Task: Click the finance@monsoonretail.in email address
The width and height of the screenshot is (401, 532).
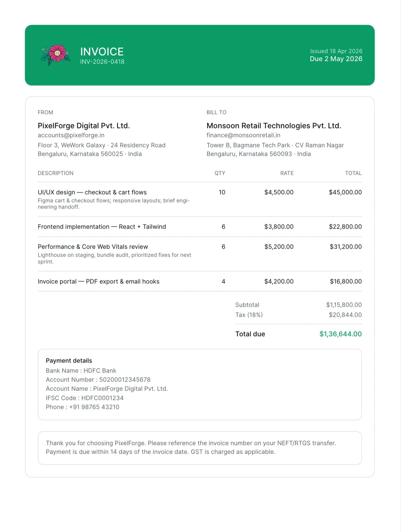Action: 244,135
